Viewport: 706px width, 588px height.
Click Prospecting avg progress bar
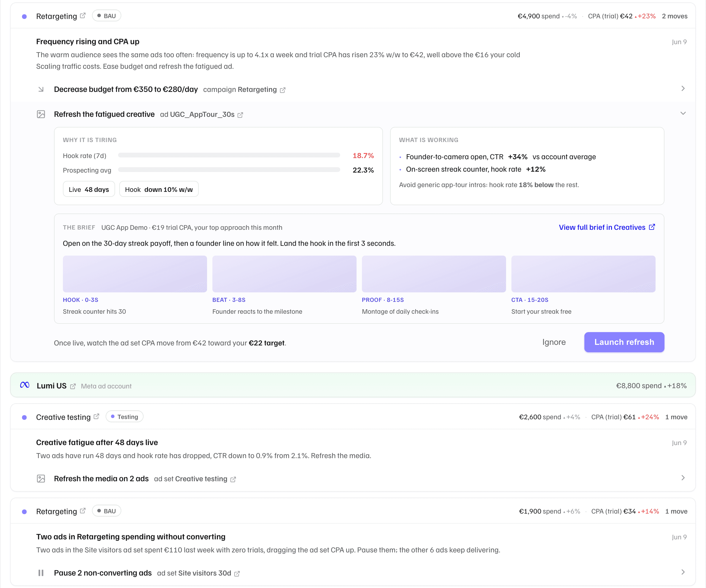[229, 170]
